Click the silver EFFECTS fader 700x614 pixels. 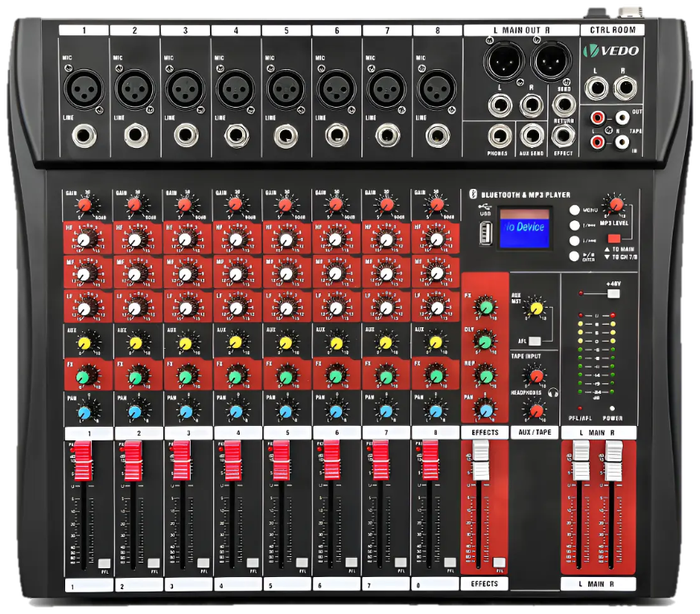[480, 460]
